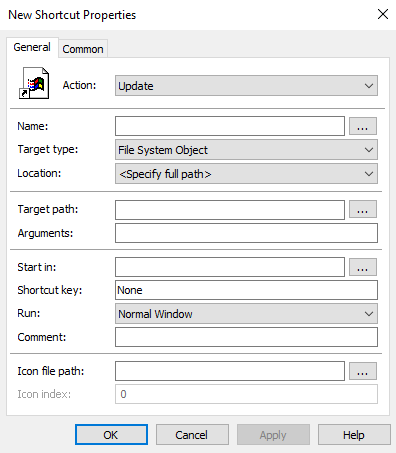Browse for the Start in folder
The image size is (396, 453).
[x=363, y=267]
